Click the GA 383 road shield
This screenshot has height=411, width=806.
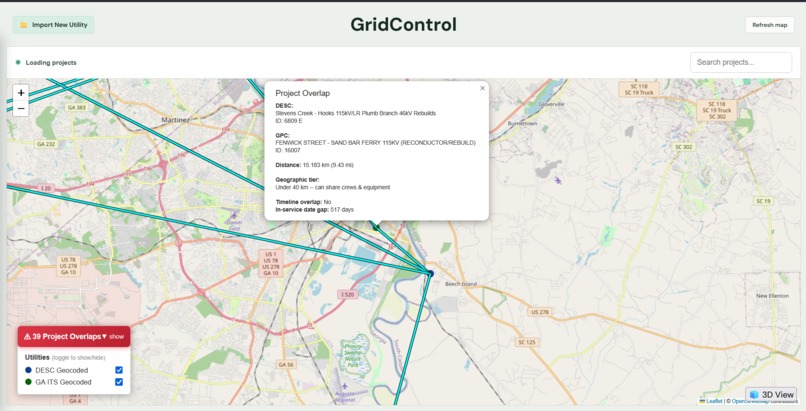click(77, 107)
